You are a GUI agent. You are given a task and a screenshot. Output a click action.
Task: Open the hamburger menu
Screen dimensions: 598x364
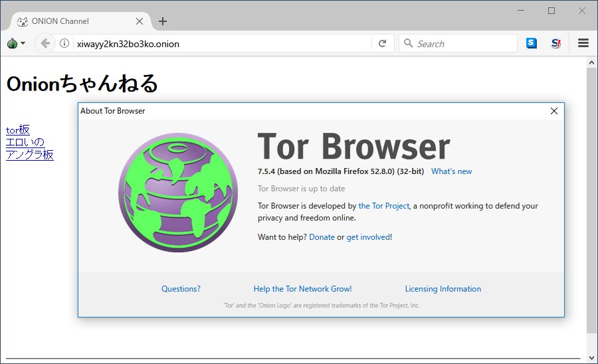583,43
